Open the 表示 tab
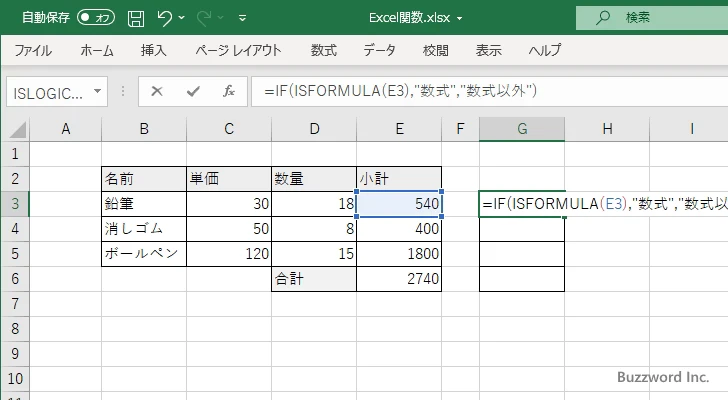728x400 pixels. [x=488, y=50]
